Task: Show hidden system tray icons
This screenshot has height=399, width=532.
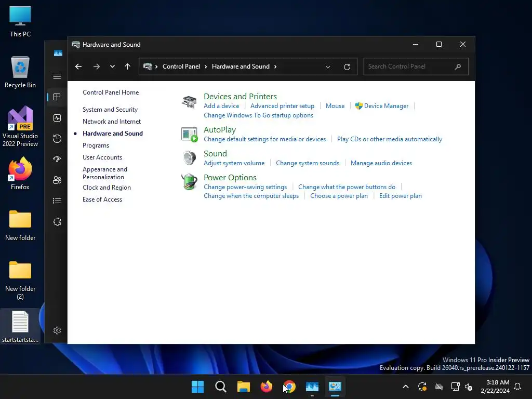Action: (x=405, y=387)
